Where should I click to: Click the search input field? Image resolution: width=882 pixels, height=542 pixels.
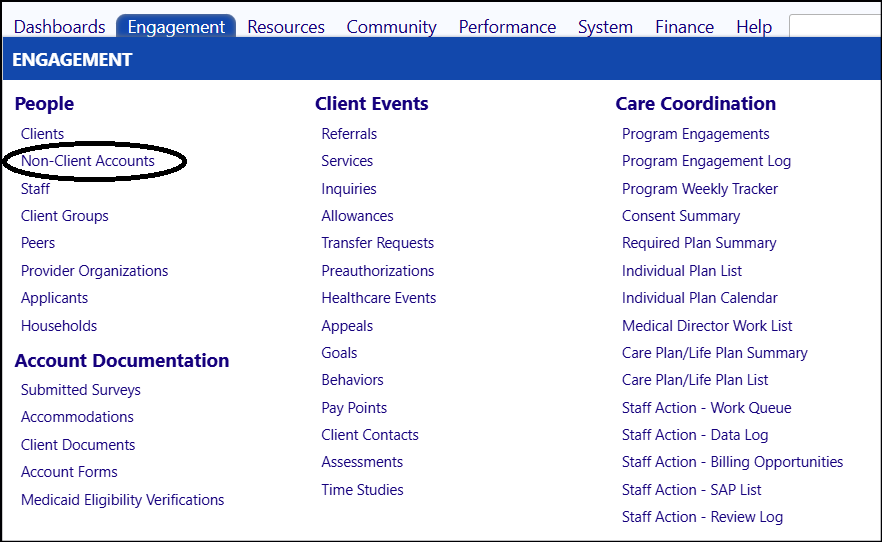836,26
